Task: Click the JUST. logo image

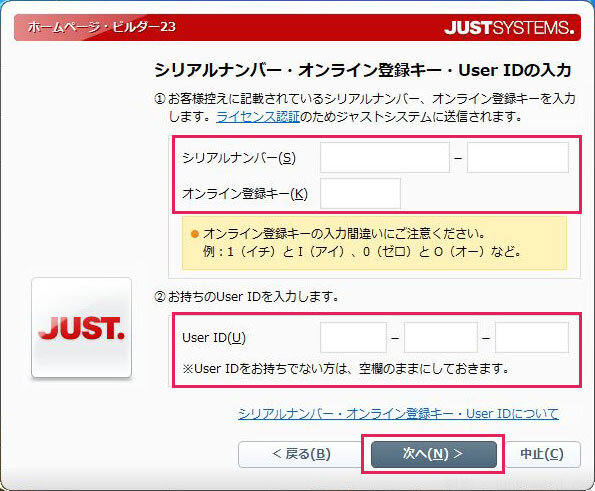Action: pyautogui.click(x=82, y=327)
